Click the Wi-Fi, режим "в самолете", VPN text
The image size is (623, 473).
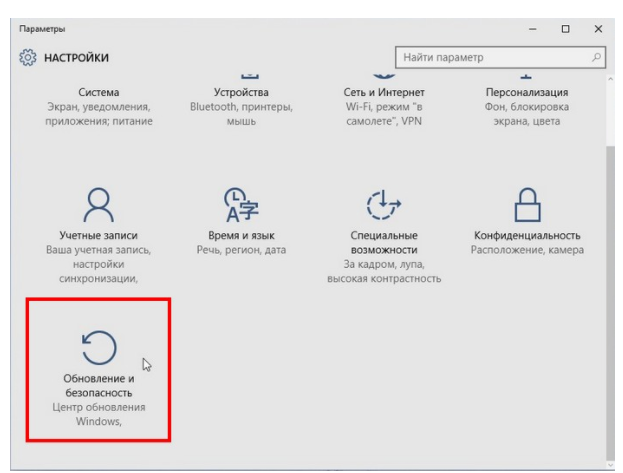[x=384, y=114]
